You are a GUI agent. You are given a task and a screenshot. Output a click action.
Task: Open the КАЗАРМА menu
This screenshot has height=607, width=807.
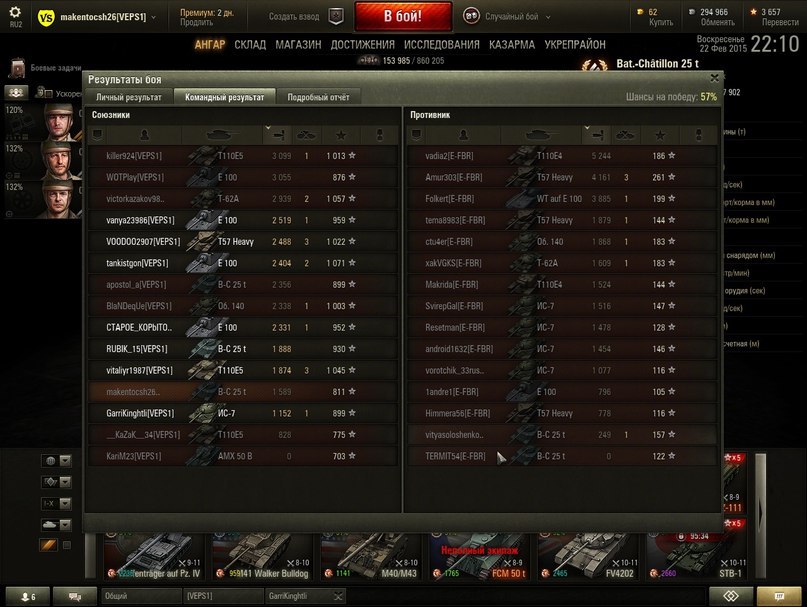pyautogui.click(x=512, y=45)
